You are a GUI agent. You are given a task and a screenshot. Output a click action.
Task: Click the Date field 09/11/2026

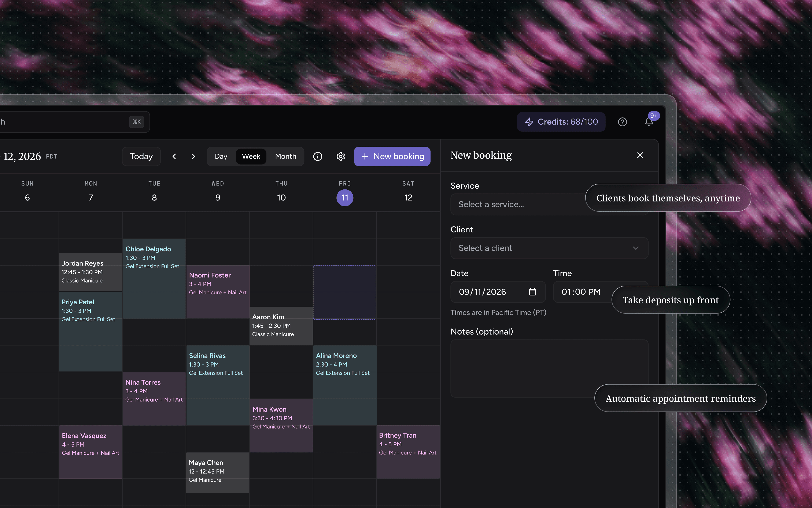click(498, 292)
